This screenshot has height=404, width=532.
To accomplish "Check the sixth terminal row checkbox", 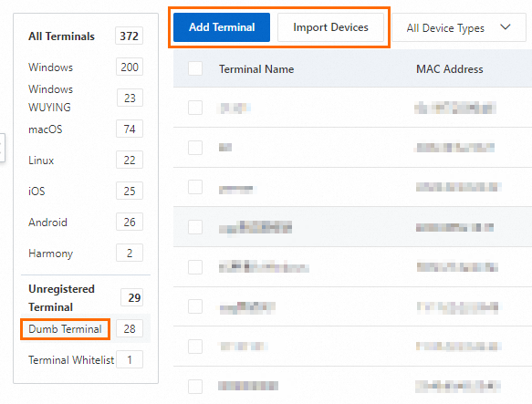I will 195,306.
